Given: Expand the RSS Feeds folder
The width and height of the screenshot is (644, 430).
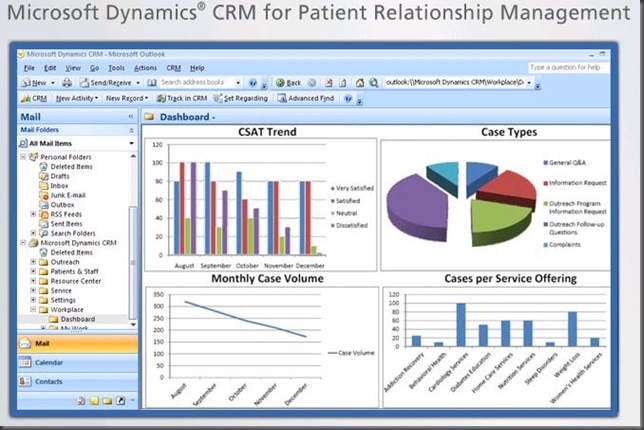Looking at the screenshot, I should 33,214.
